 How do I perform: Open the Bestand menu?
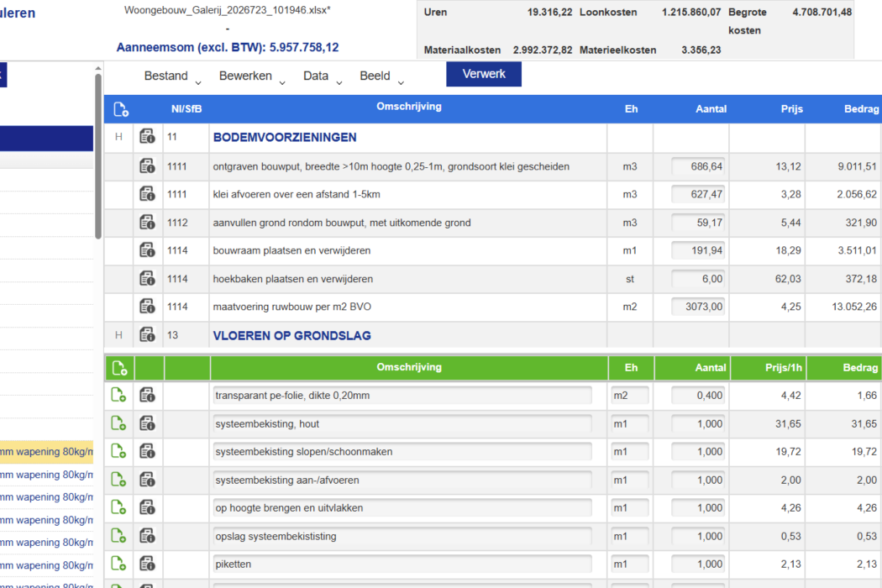172,76
